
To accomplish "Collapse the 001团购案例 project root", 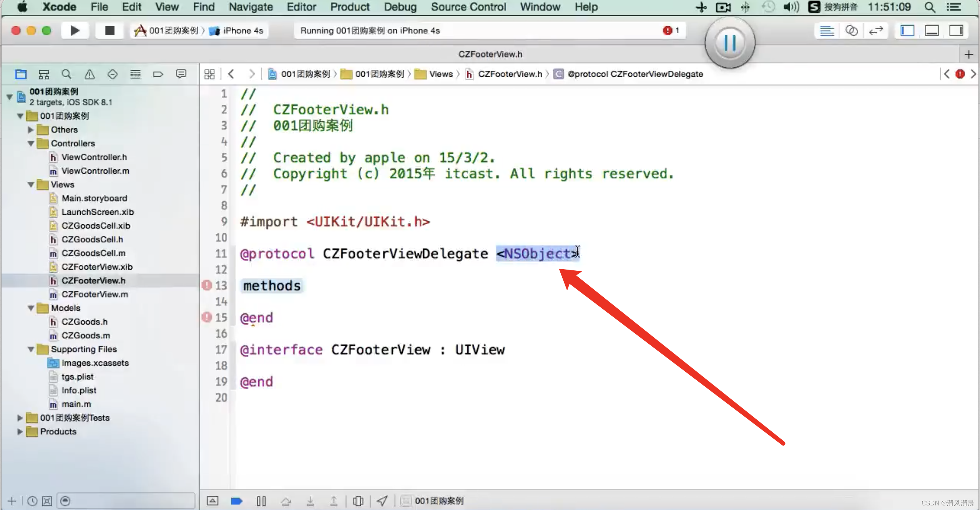I will tap(10, 97).
